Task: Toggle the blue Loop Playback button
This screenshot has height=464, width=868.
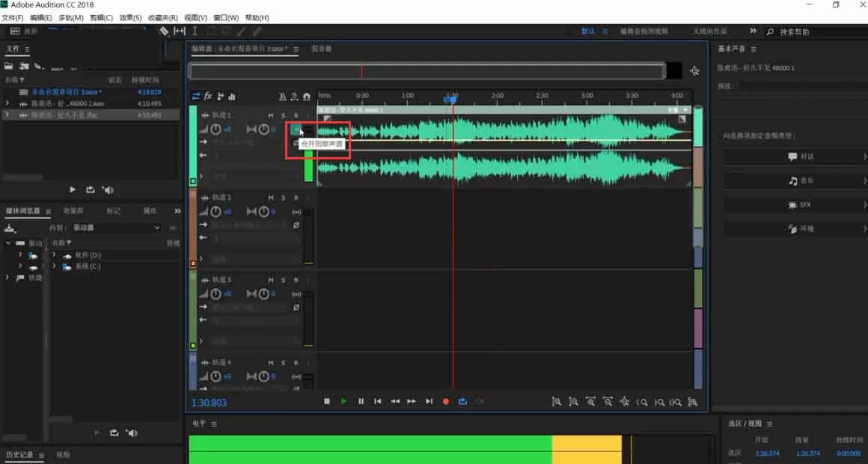Action: (x=462, y=401)
